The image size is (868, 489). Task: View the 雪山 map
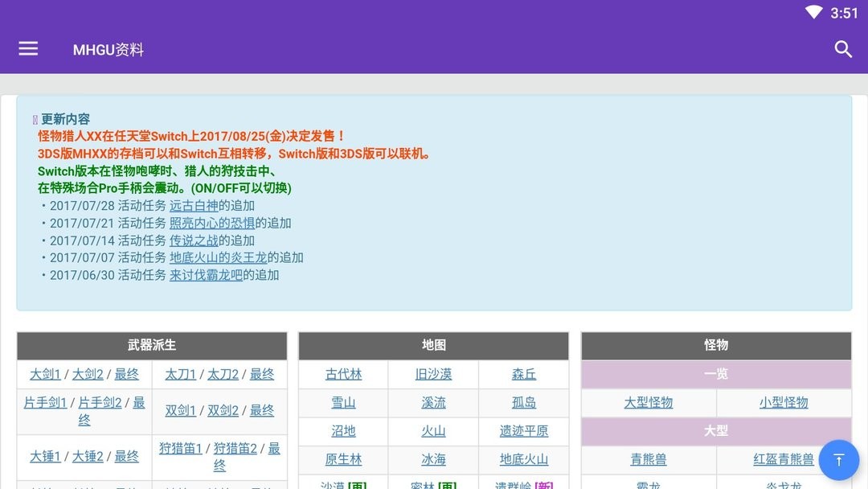tap(343, 402)
